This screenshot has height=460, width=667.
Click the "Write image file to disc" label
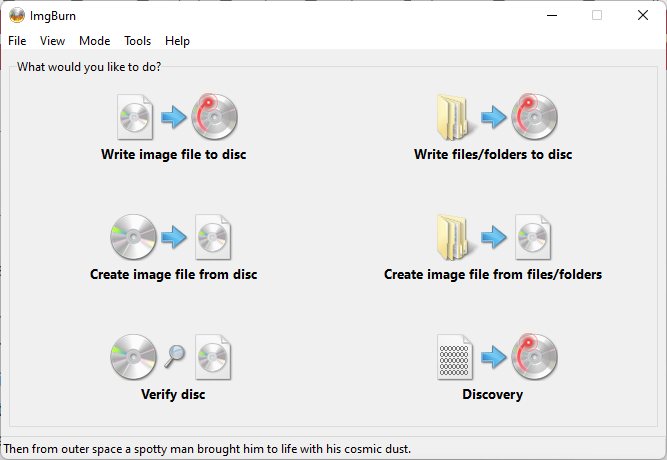(174, 154)
